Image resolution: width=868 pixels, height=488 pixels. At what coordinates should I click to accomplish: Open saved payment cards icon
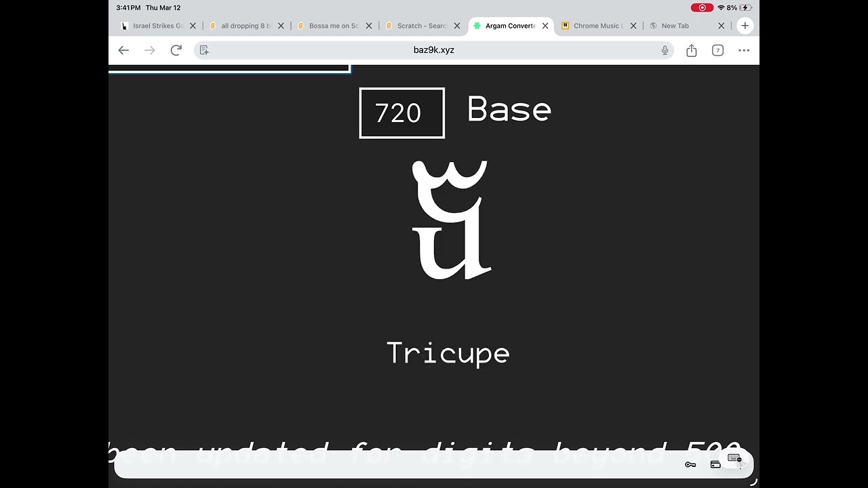click(x=715, y=464)
